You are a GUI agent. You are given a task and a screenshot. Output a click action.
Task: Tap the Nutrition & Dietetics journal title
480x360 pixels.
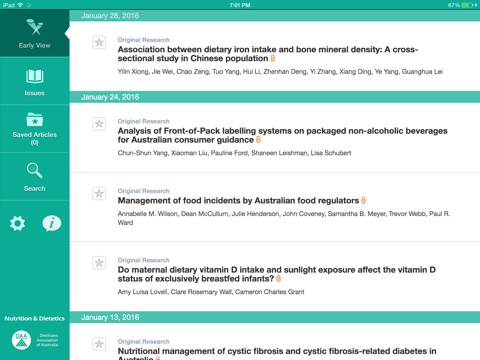click(x=35, y=319)
